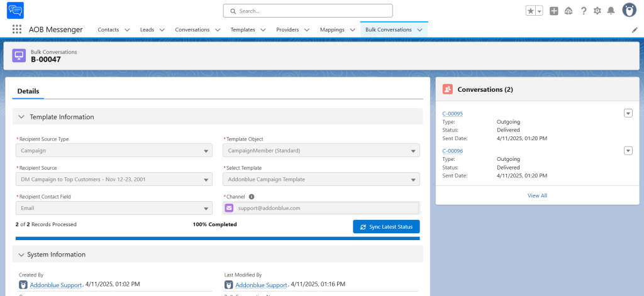Open the C-00096 conversation link
644x296 pixels.
click(x=452, y=151)
